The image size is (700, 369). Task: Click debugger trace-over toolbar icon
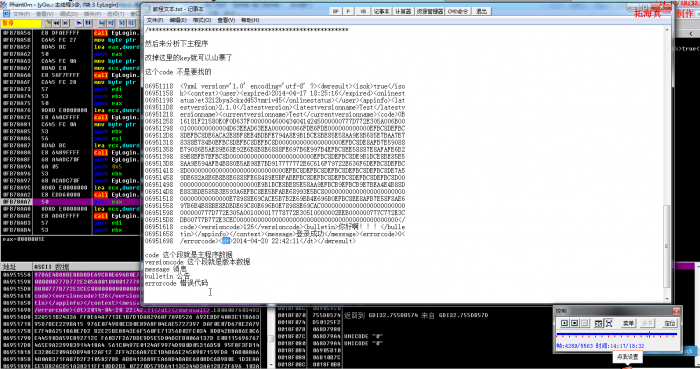click(x=131, y=23)
